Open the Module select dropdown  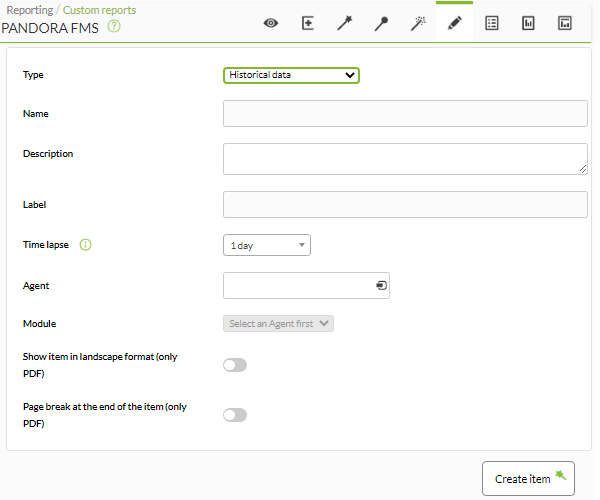[x=278, y=324]
